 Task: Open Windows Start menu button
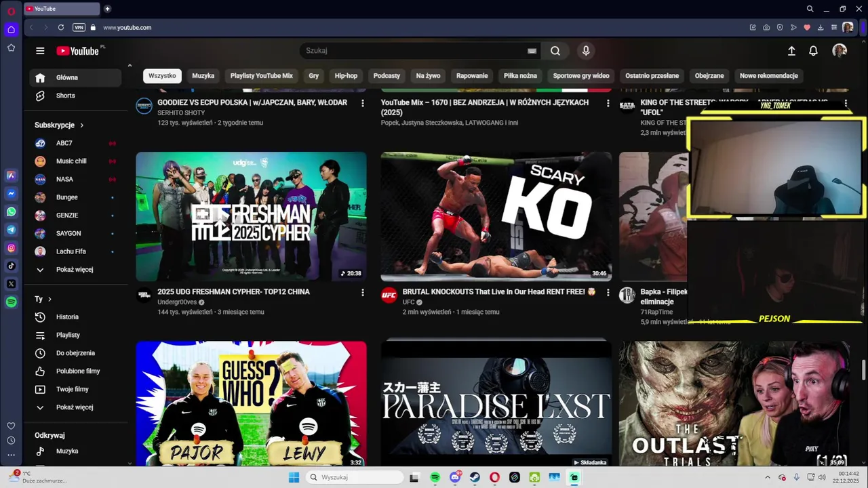294,477
